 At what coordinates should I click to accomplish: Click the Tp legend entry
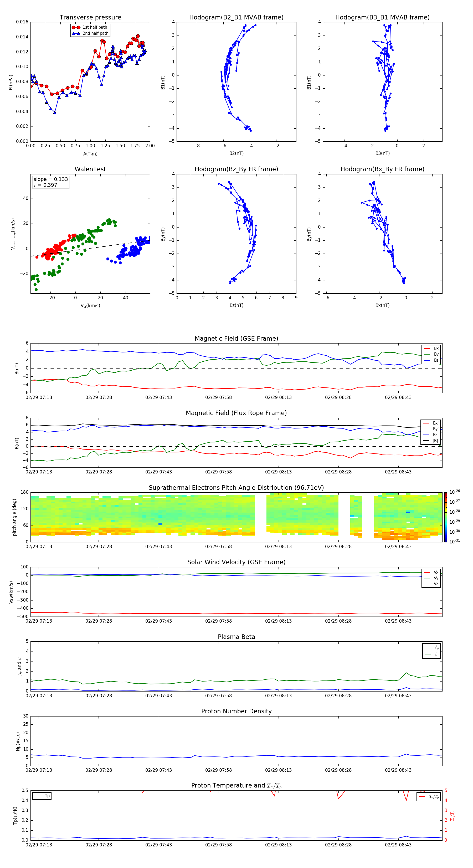(x=42, y=796)
